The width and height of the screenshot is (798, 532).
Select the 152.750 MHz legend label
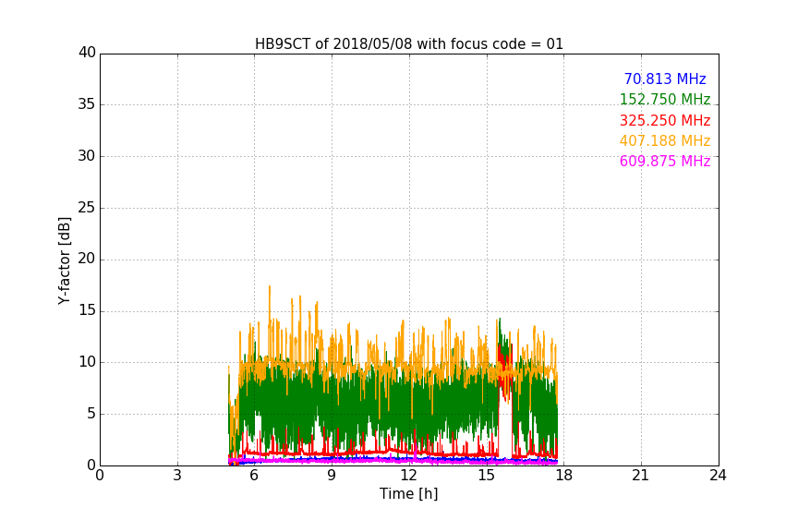coord(665,99)
